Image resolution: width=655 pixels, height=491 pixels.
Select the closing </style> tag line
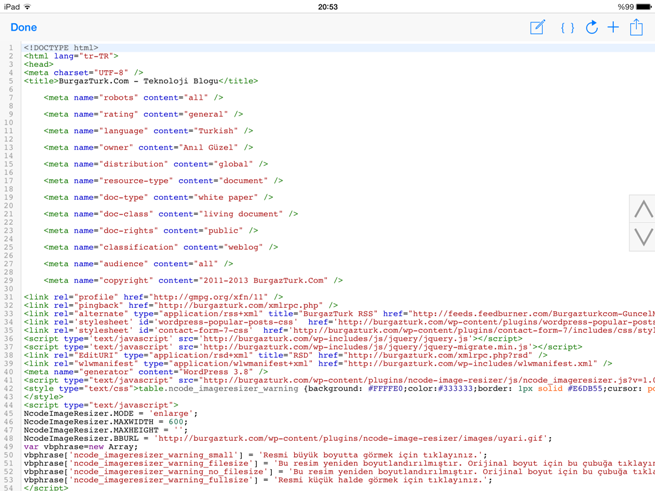tap(43, 397)
